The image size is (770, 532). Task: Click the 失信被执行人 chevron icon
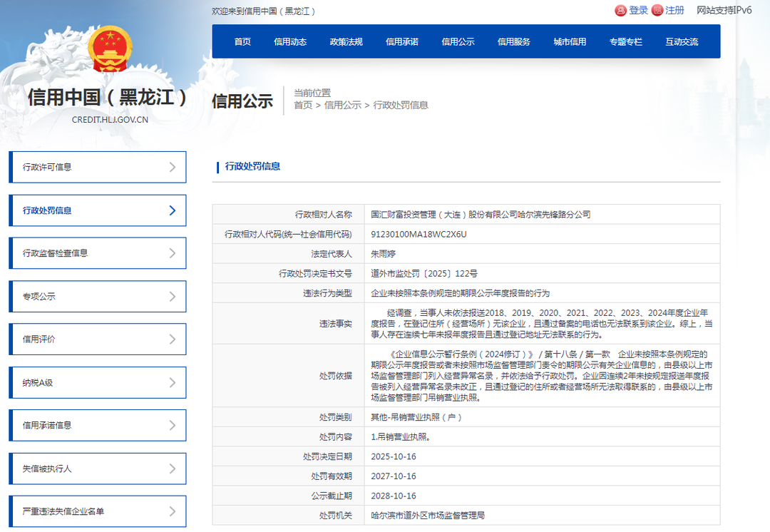tap(173, 469)
